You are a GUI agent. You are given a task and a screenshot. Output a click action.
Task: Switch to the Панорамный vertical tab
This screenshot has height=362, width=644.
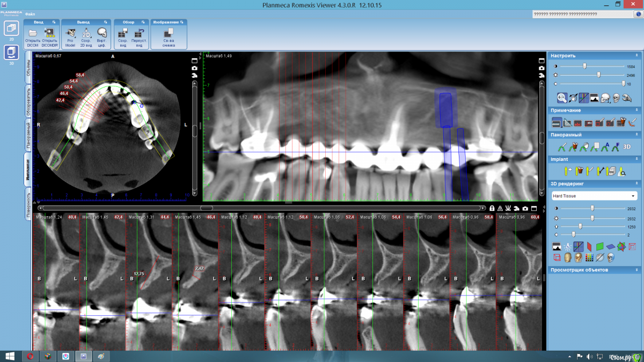pyautogui.click(x=28, y=135)
